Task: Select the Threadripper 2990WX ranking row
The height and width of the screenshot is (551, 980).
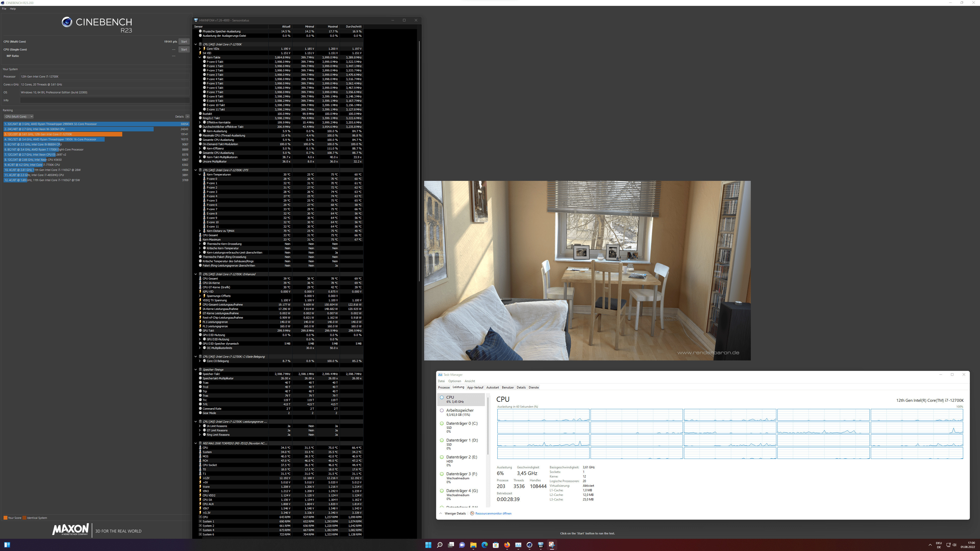Action: coord(96,124)
